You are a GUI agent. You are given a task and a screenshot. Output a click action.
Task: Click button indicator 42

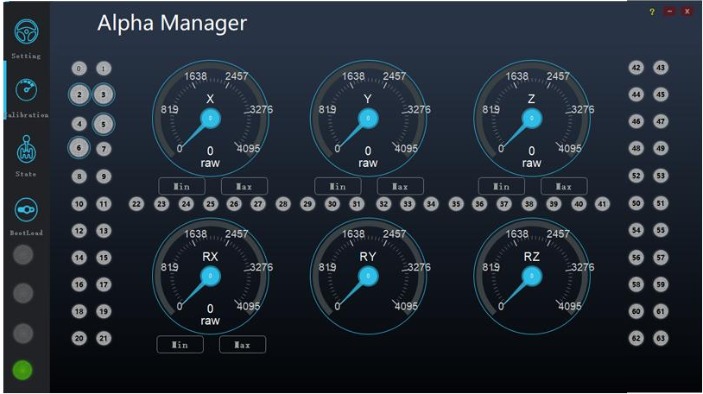pyautogui.click(x=636, y=68)
